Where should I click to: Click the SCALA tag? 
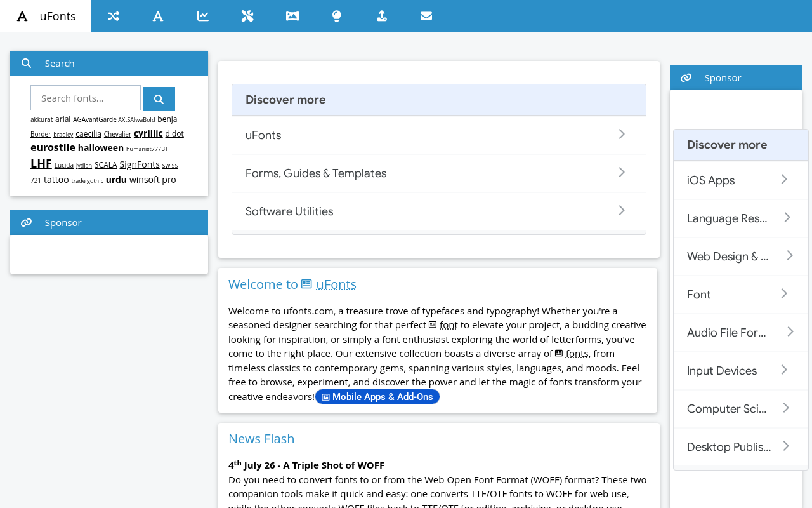106,164
